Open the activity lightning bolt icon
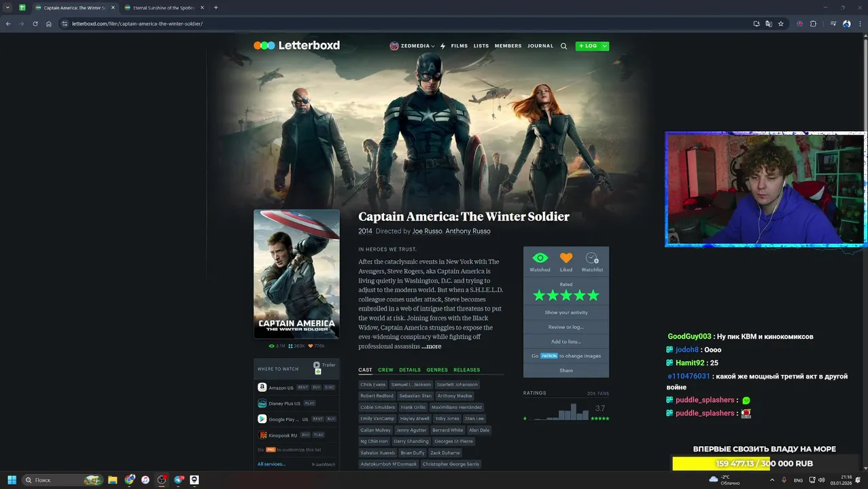This screenshot has width=868, height=489. click(442, 46)
